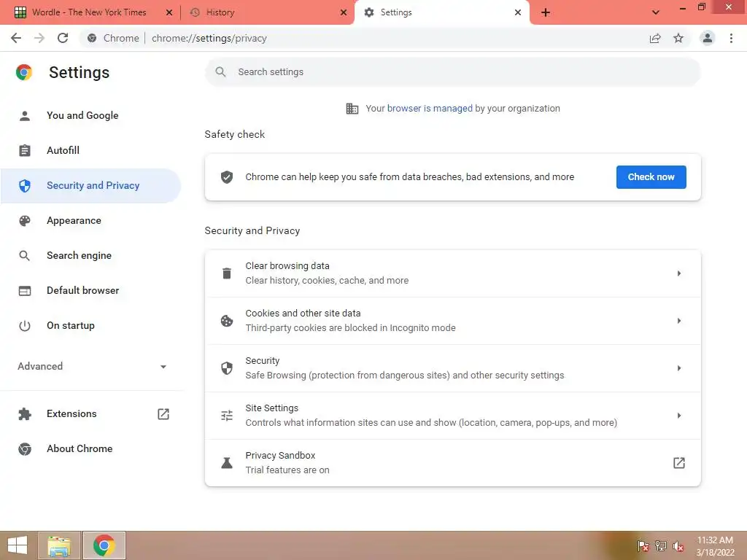This screenshot has height=560, width=747.
Task: Click the Safety check shield icon
Action: [x=227, y=177]
